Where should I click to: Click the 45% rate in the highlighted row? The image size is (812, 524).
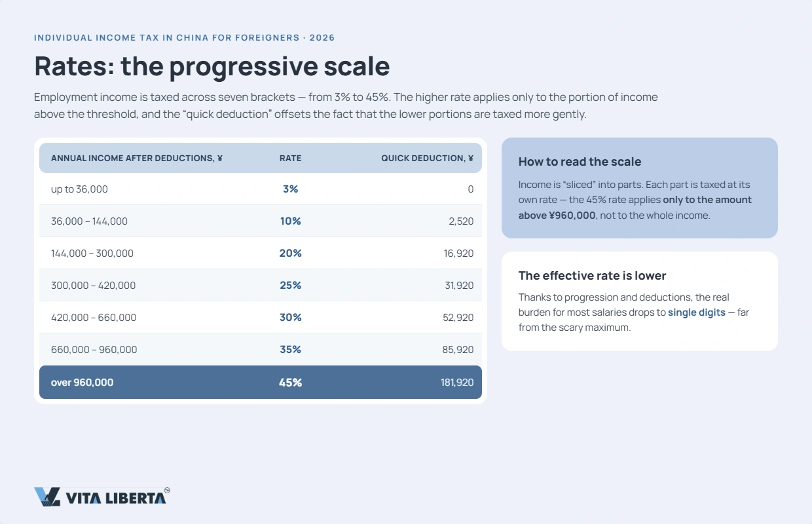tap(290, 382)
